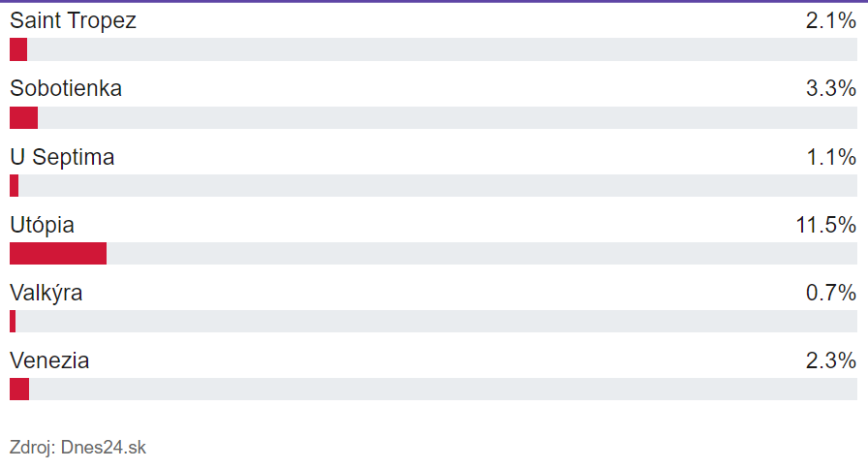Select the Valkýra poll label
This screenshot has width=868, height=469.
tap(46, 293)
